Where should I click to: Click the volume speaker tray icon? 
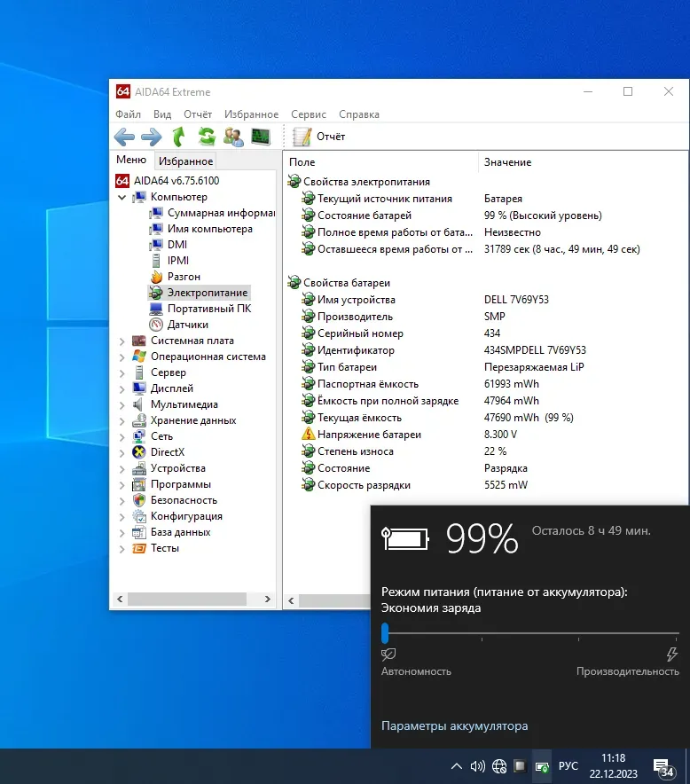coord(477,766)
